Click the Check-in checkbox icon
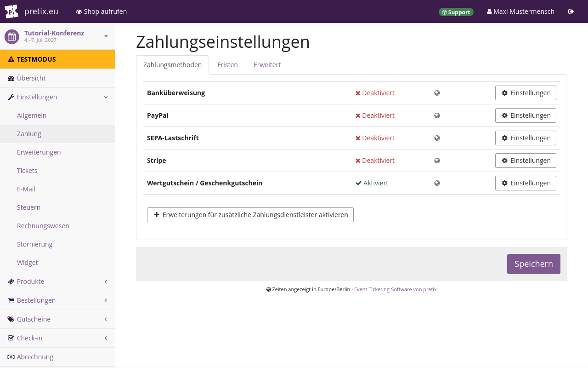The width and height of the screenshot is (588, 368). [x=11, y=338]
